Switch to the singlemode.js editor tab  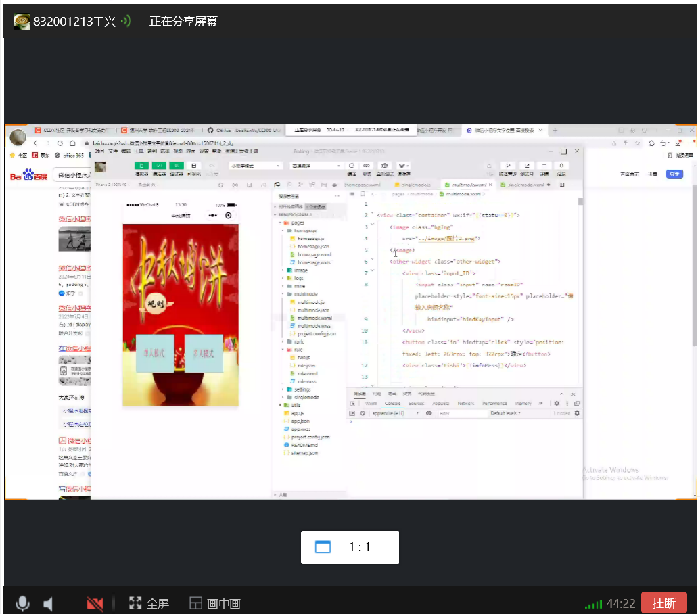pos(413,185)
